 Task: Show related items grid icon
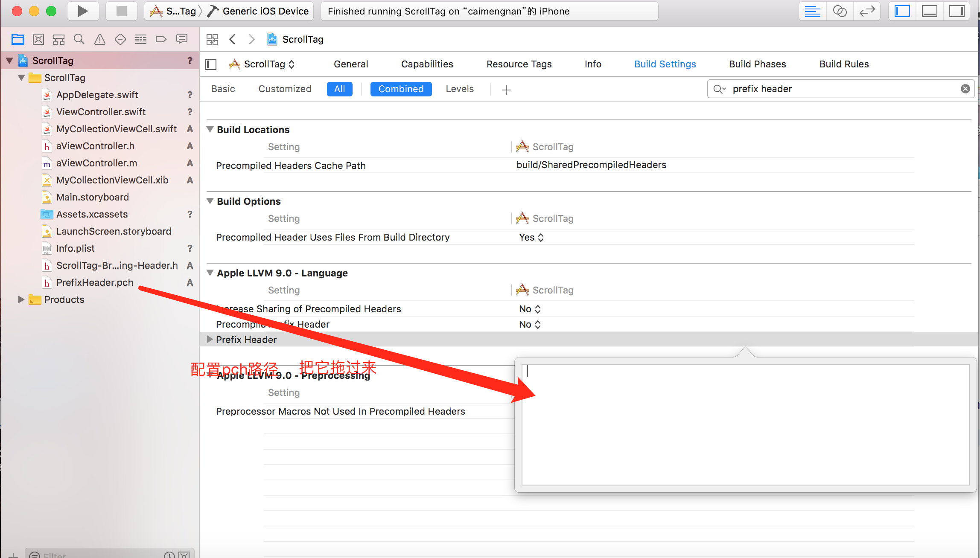(x=212, y=39)
